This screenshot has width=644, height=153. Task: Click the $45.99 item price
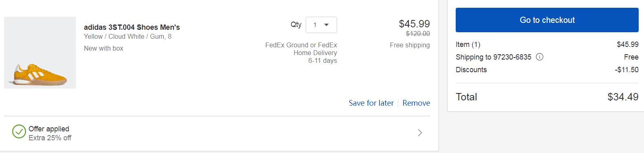coord(414,24)
